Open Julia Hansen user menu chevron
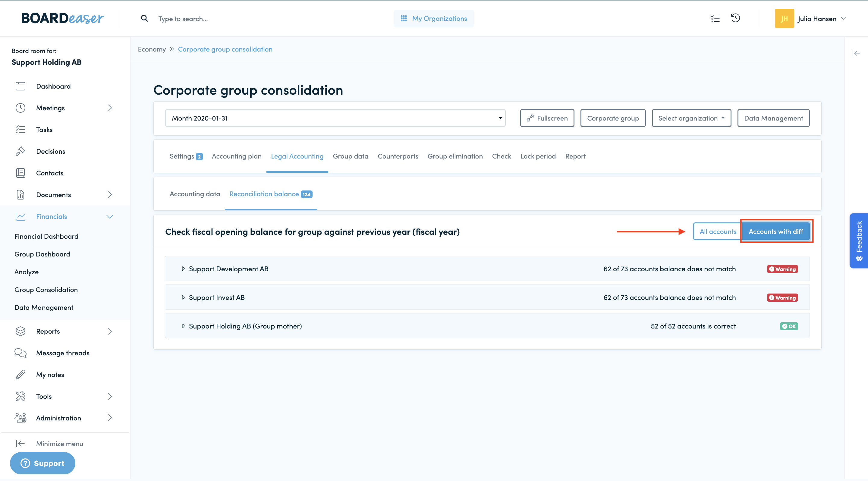868x481 pixels. [843, 18]
